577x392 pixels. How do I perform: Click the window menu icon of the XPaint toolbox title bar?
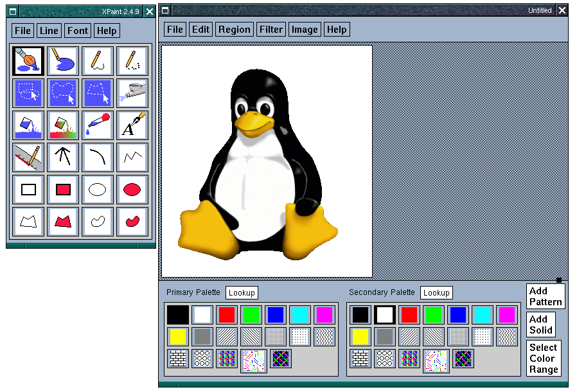pyautogui.click(x=12, y=12)
